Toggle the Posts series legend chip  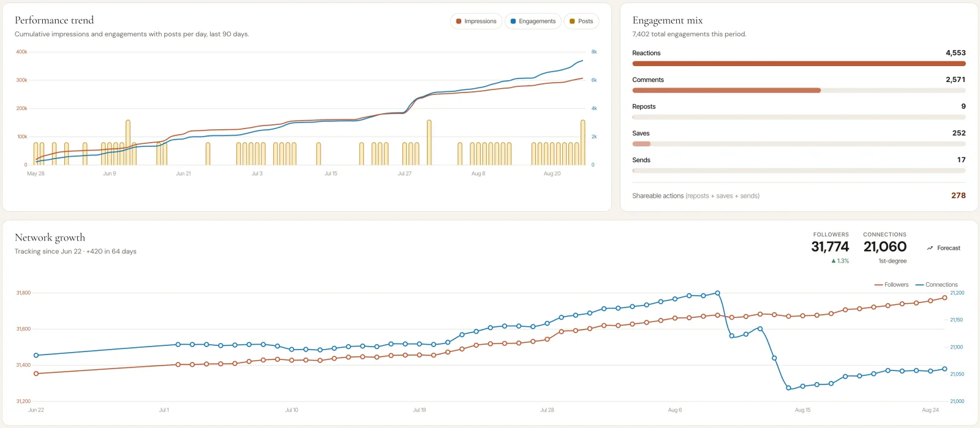(581, 21)
